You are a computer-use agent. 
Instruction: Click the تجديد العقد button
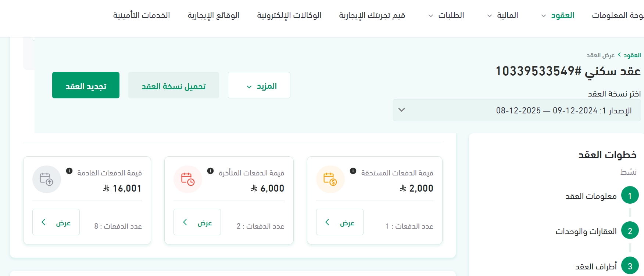point(86,86)
